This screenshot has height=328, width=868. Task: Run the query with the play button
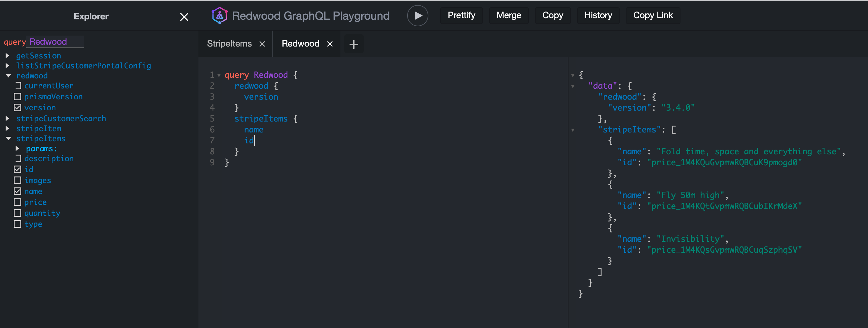click(x=417, y=16)
